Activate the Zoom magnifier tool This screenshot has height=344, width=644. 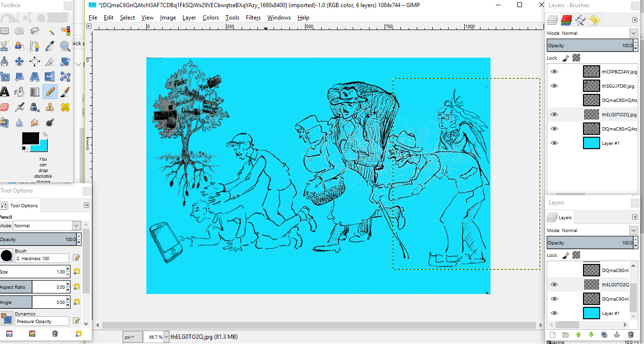(65, 46)
